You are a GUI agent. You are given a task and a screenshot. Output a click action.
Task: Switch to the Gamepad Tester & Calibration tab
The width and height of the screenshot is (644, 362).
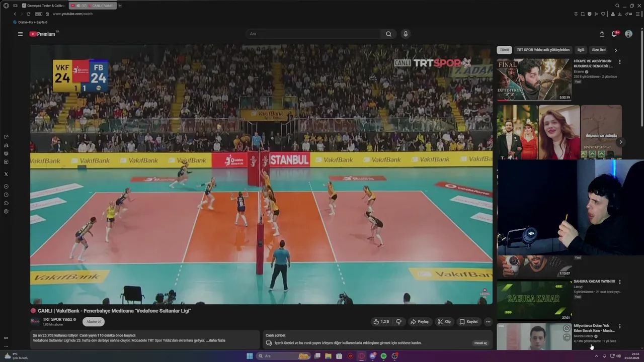[43, 6]
